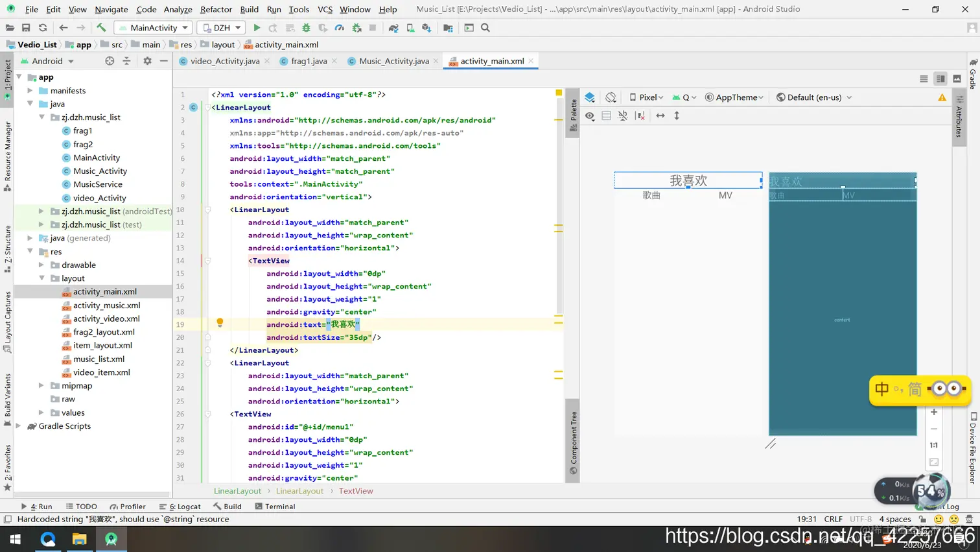Viewport: 980px width, 552px height.
Task: Expand Gradle Scripts node
Action: point(19,426)
